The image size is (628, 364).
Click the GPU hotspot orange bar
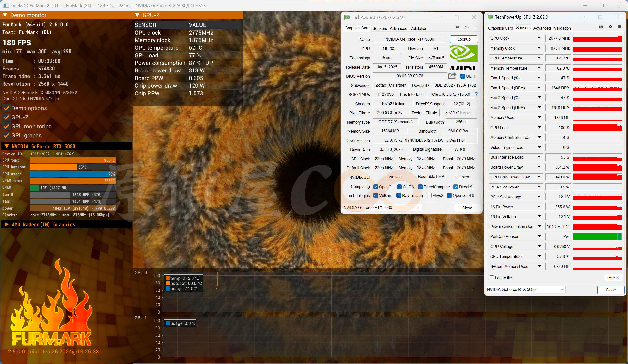point(53,167)
